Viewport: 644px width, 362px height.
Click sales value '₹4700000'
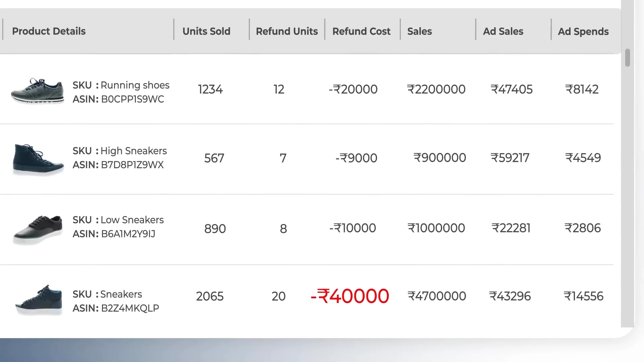(x=437, y=296)
